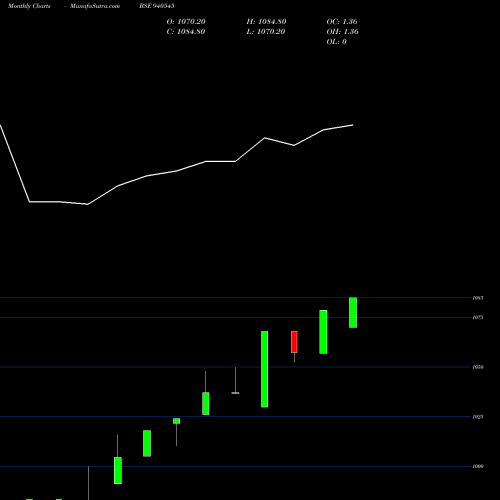Click the small doji candle with long upper wick
The height and width of the screenshot is (500, 500).
click(235, 393)
